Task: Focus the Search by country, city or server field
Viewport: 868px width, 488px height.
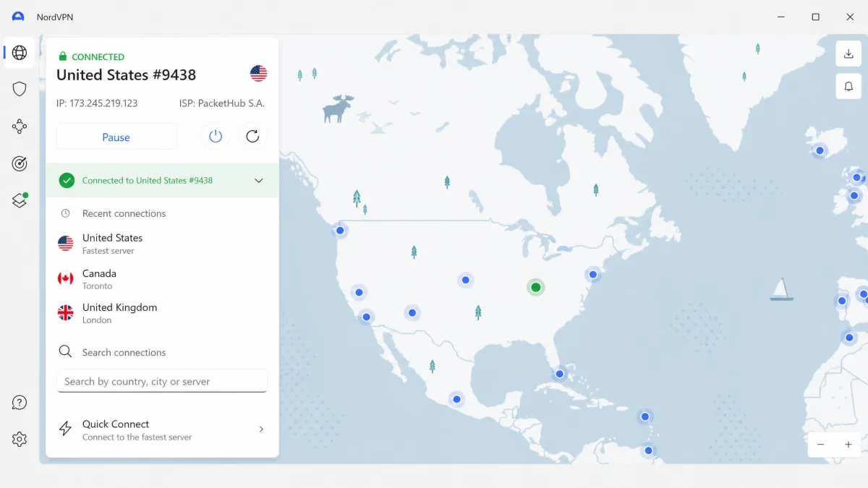Action: point(162,381)
